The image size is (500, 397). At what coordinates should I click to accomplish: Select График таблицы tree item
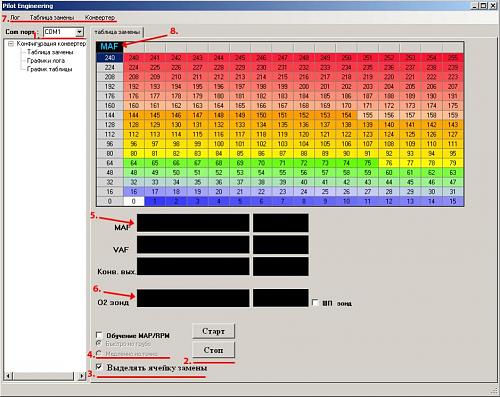(x=49, y=69)
